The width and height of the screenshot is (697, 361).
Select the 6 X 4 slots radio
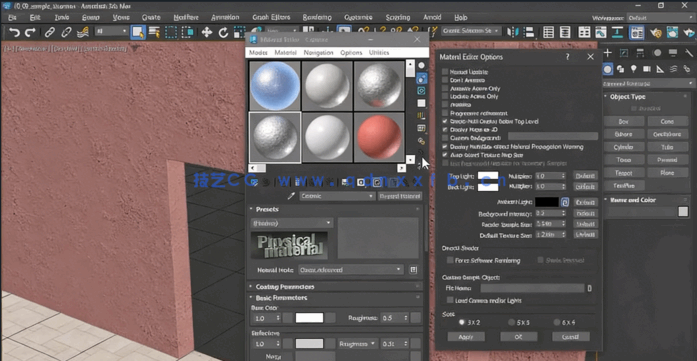(557, 322)
